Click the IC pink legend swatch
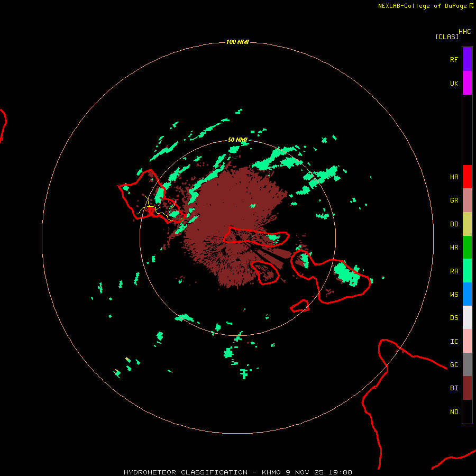The height and width of the screenshot is (476, 476). [x=467, y=341]
